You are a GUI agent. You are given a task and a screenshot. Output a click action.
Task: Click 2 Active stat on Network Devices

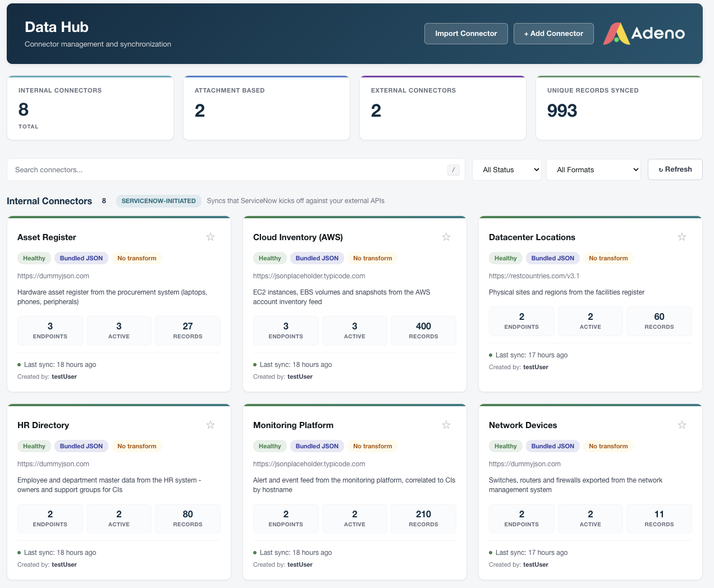[x=591, y=518]
